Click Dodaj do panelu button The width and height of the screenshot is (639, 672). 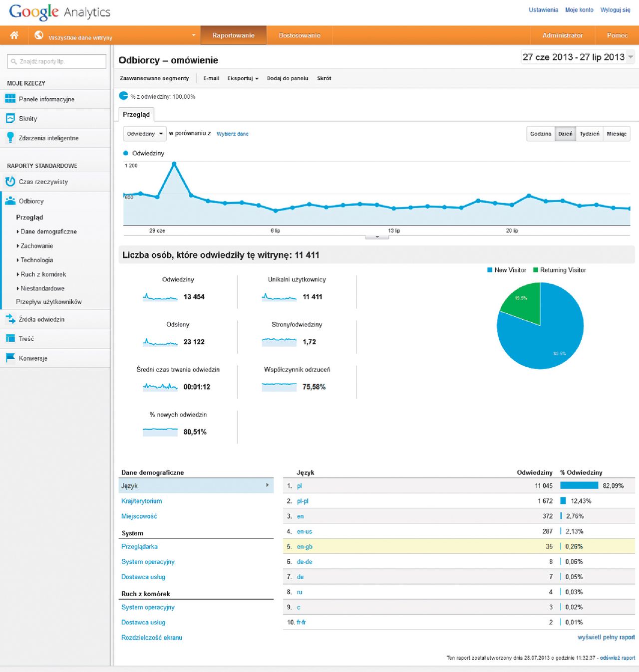coord(288,78)
